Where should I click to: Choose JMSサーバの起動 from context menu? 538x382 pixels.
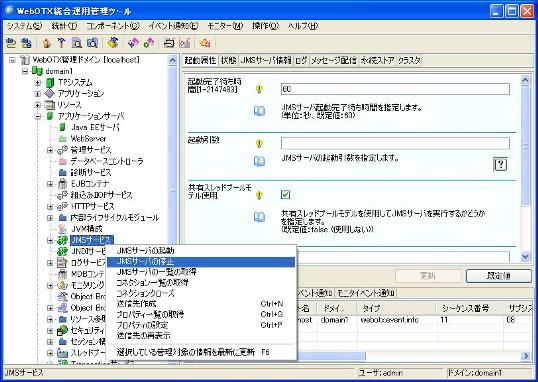[201, 251]
